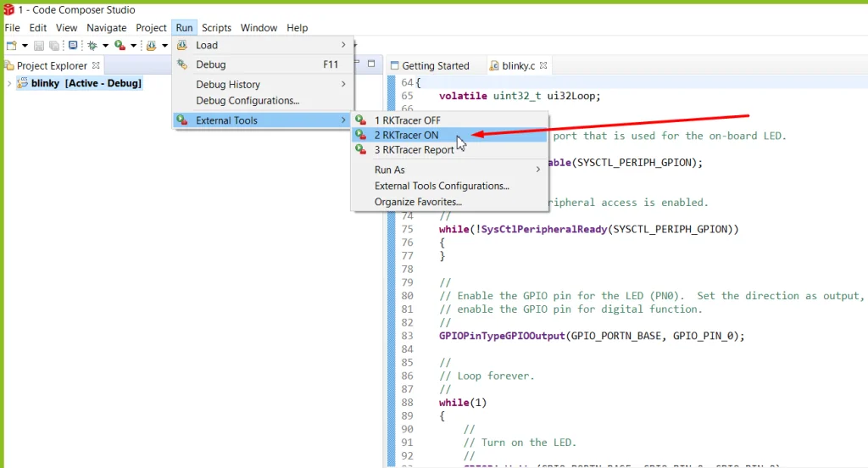Image resolution: width=868 pixels, height=468 pixels.
Task: Run 2 RKTracer ON tool
Action: (x=449, y=135)
